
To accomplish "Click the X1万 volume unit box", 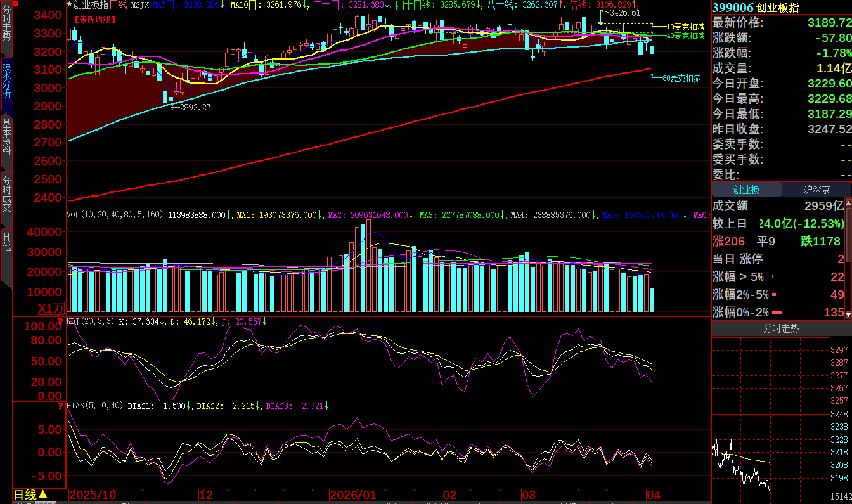I will tap(51, 309).
